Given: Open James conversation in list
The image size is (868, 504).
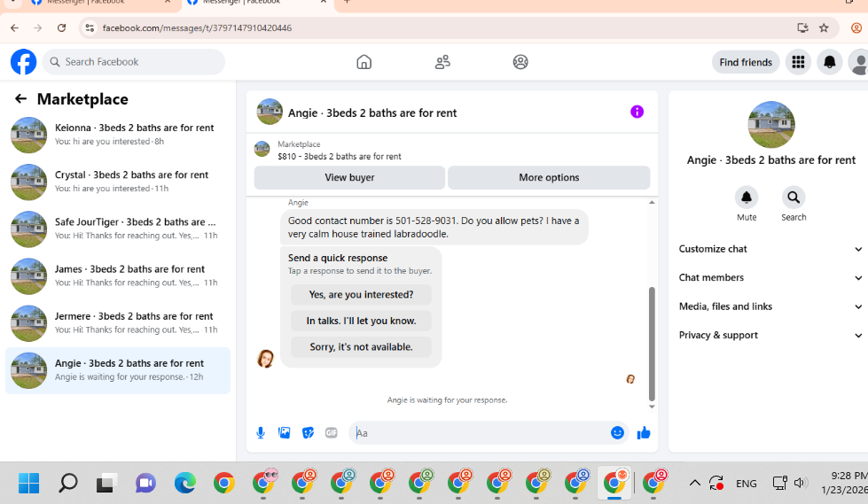Looking at the screenshot, I should click(x=117, y=275).
